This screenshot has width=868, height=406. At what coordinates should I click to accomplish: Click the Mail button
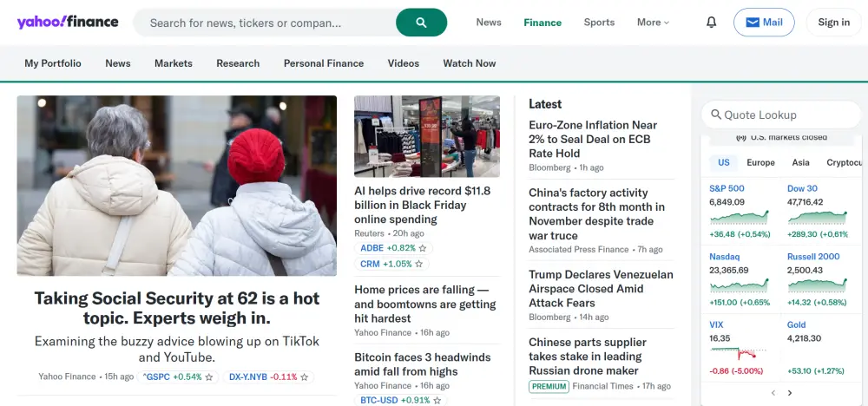click(764, 23)
